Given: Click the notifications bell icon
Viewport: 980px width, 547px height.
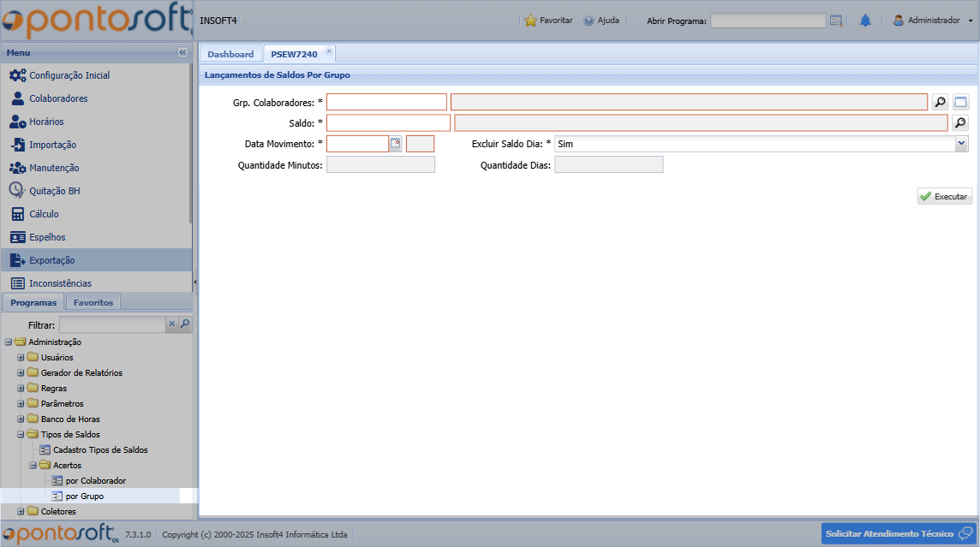Looking at the screenshot, I should click(865, 21).
